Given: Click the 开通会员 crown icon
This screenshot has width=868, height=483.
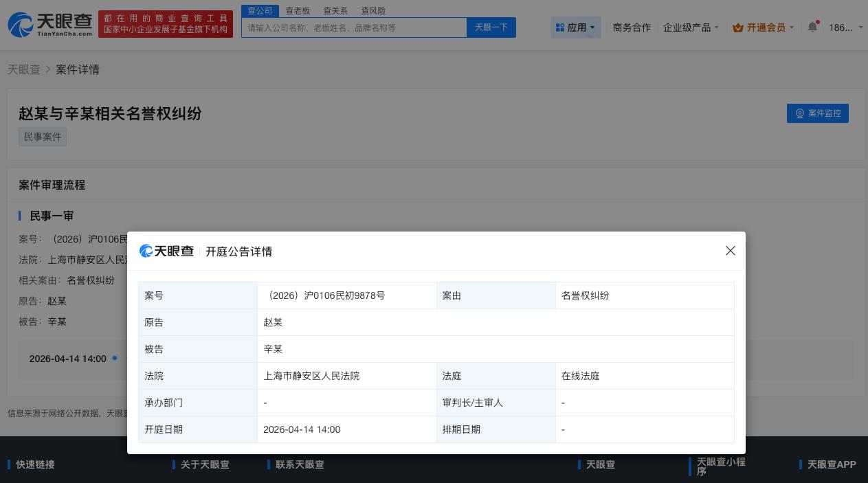Looking at the screenshot, I should [738, 27].
